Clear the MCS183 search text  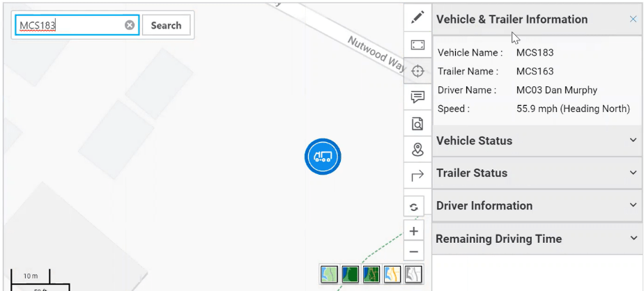click(x=130, y=25)
